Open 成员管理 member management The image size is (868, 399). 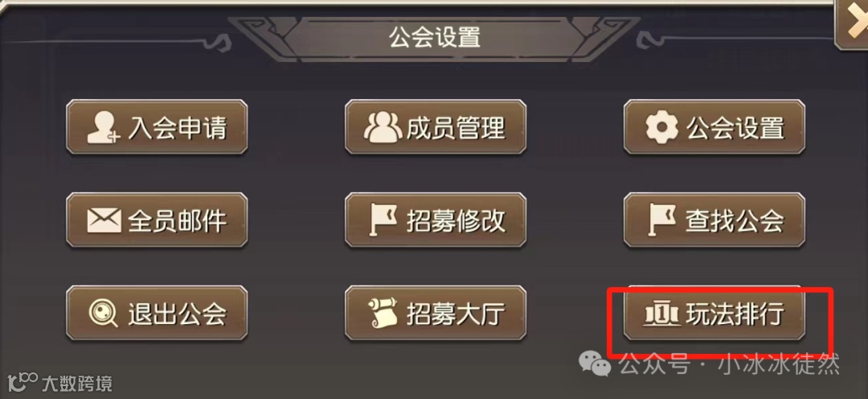(x=436, y=127)
